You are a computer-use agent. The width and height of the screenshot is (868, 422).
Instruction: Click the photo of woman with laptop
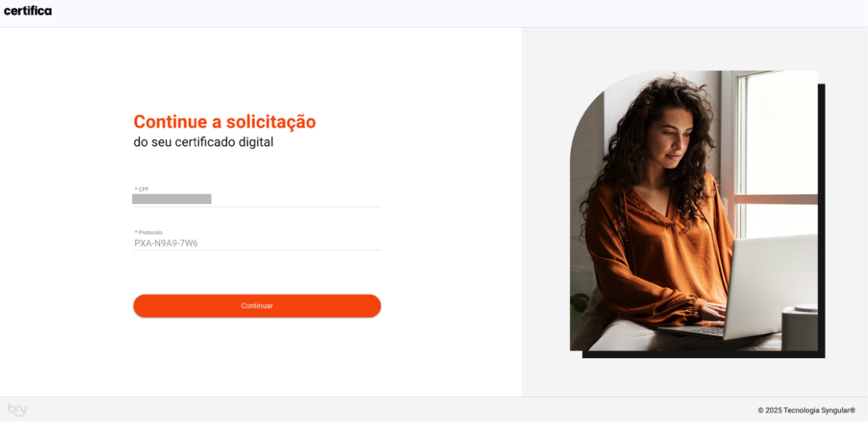pyautogui.click(x=693, y=211)
